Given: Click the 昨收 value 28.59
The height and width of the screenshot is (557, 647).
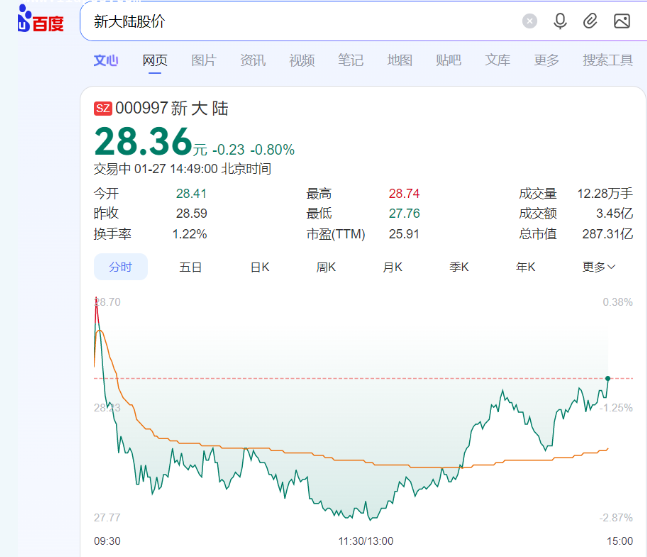Looking at the screenshot, I should point(191,213).
